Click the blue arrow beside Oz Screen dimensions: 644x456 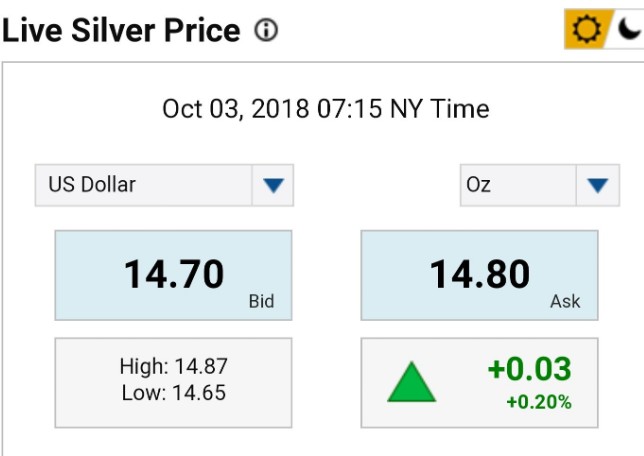(x=597, y=185)
